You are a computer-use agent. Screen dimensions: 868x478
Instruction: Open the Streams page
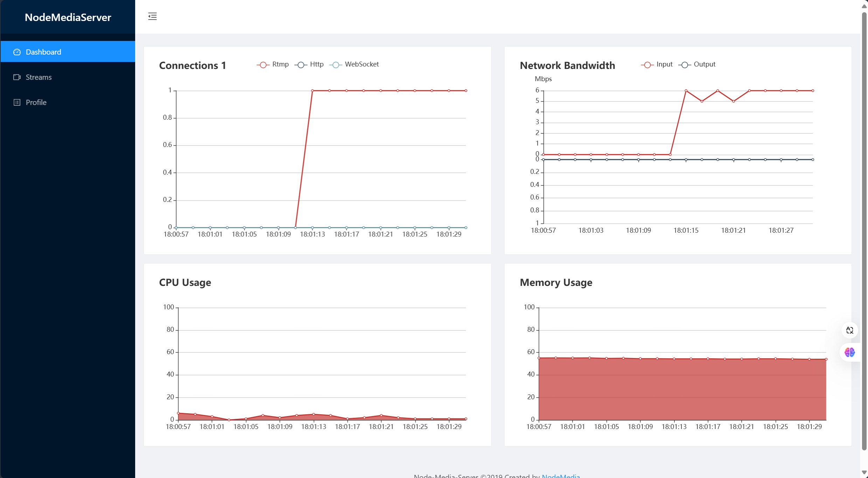tap(39, 77)
